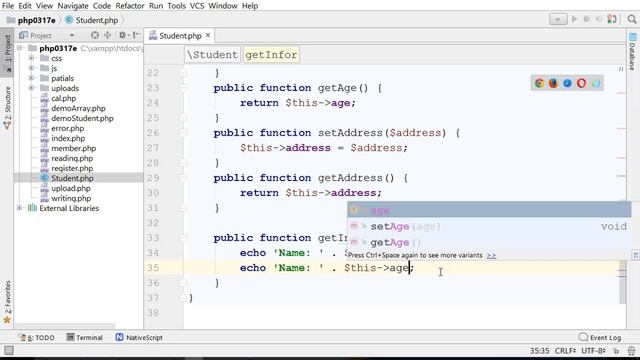
Task: Close the Student.php editor tab
Action: [208, 36]
